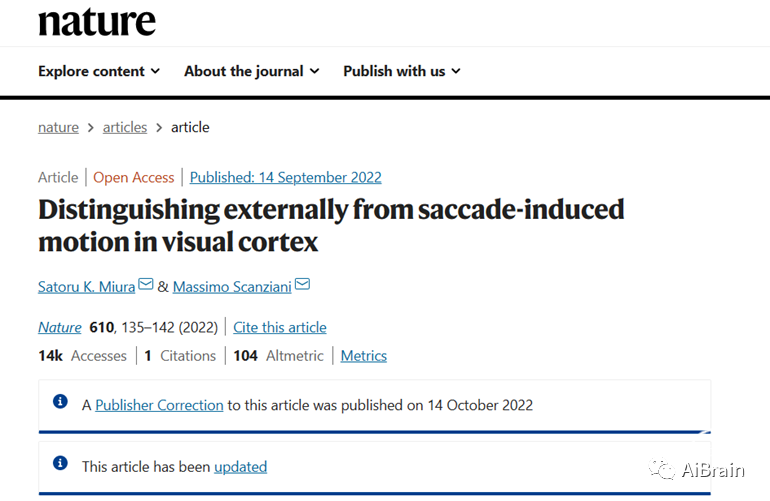Open the Published: 14 September 2022 link
The width and height of the screenshot is (770, 501).
[x=286, y=177]
